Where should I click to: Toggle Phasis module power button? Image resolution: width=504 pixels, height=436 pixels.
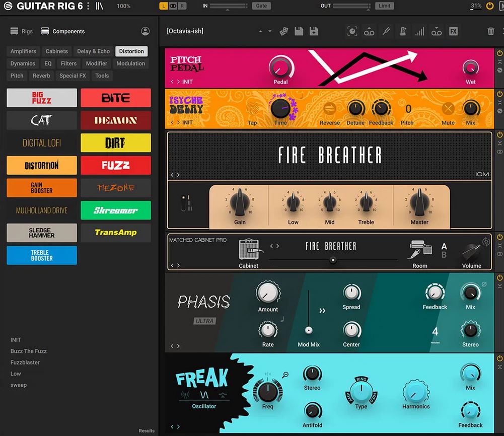click(x=500, y=277)
